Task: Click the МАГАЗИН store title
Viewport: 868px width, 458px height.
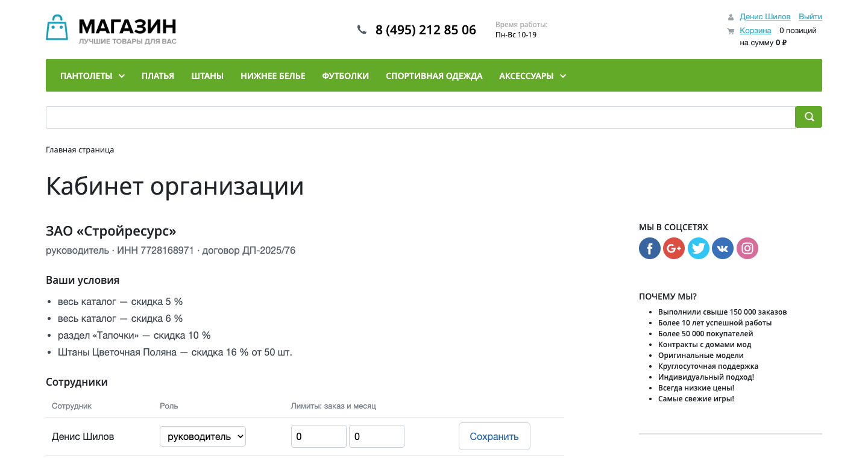Action: [127, 27]
